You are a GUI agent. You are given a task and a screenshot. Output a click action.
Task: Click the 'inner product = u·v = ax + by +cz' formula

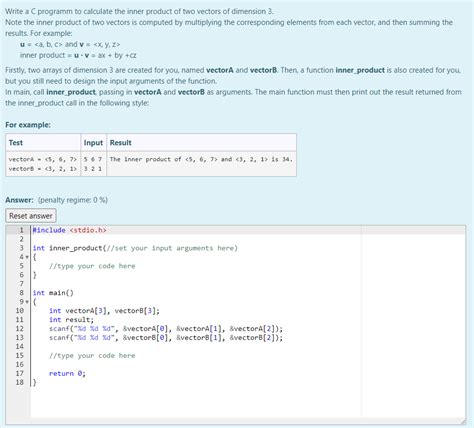coord(78,55)
